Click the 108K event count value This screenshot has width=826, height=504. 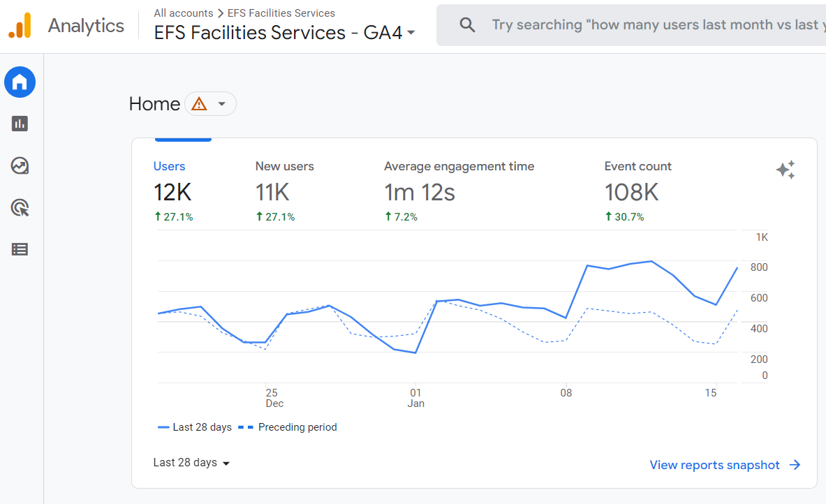(x=631, y=192)
